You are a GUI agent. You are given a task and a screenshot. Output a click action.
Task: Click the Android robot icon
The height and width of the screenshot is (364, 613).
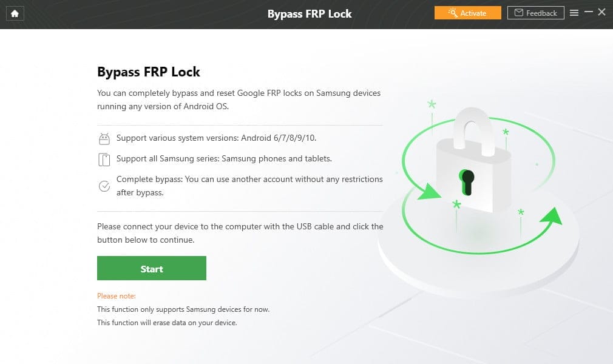104,138
